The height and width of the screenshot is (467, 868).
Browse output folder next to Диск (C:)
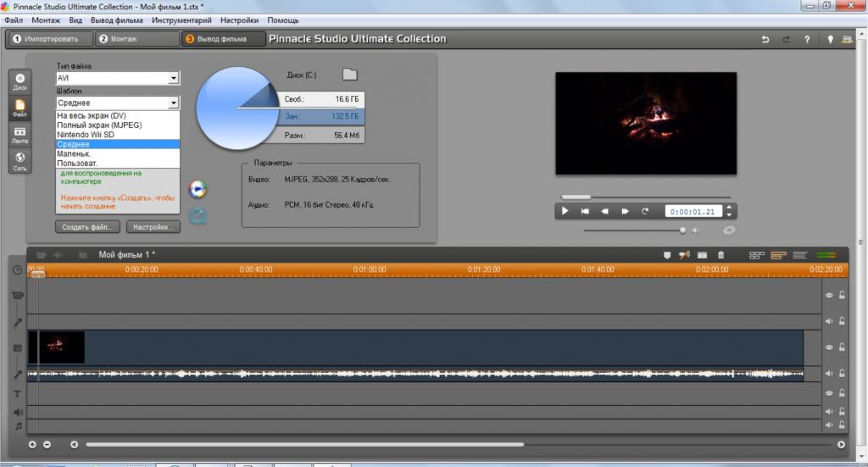[350, 74]
